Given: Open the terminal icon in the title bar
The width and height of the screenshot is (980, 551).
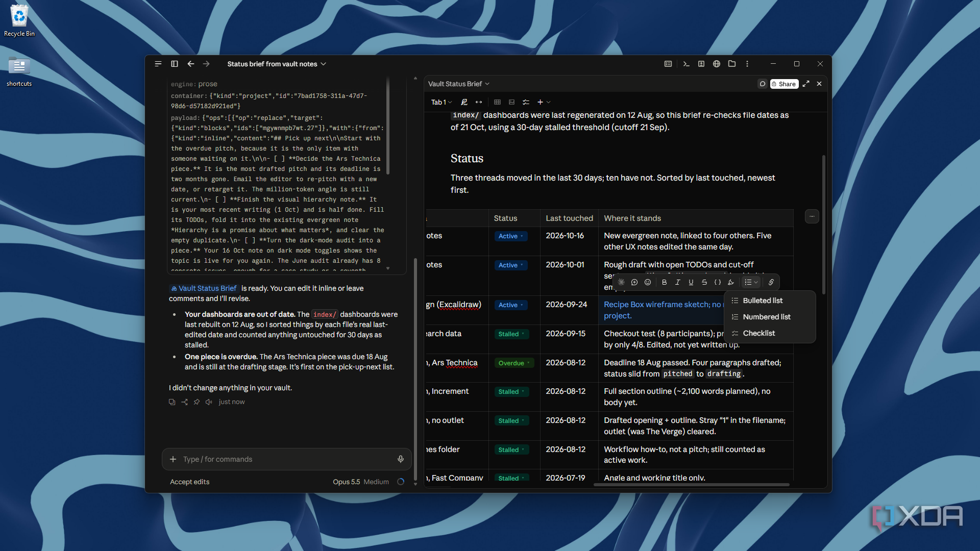Looking at the screenshot, I should pyautogui.click(x=686, y=64).
